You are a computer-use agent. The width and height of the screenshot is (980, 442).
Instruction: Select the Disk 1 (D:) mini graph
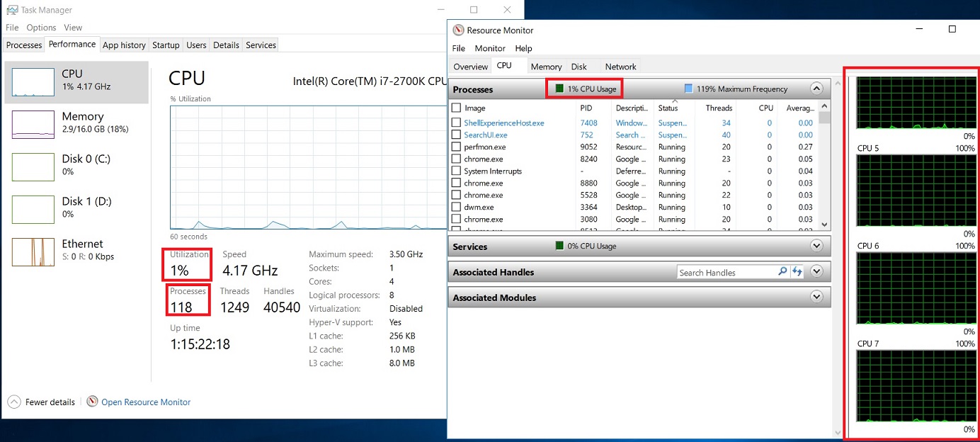tap(33, 210)
